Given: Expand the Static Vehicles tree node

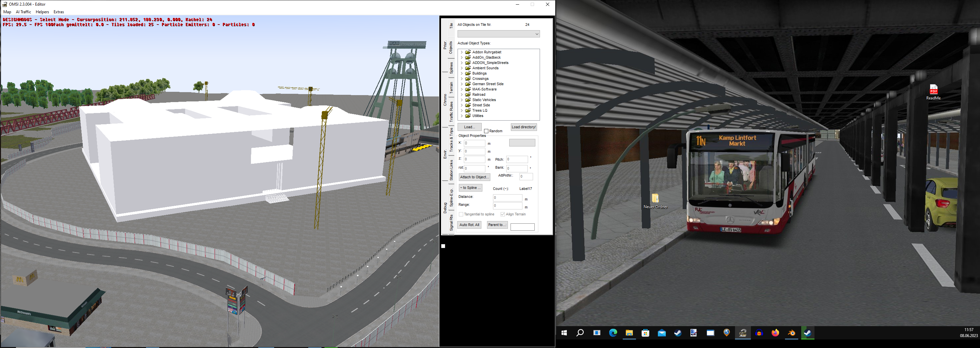Looking at the screenshot, I should (462, 100).
